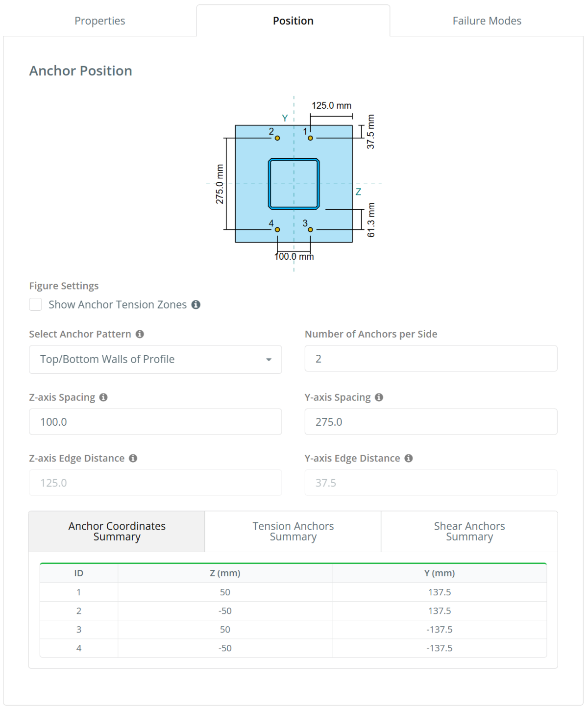Select the Position tab
The height and width of the screenshot is (710, 588).
293,21
